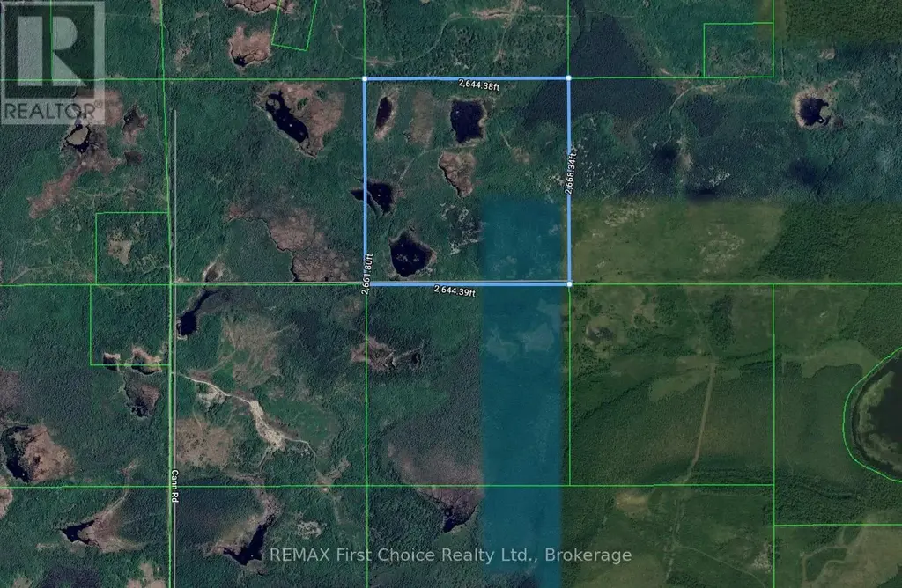Select the northwest corner point of the blue lot
902x588 pixels.
pyautogui.click(x=365, y=78)
